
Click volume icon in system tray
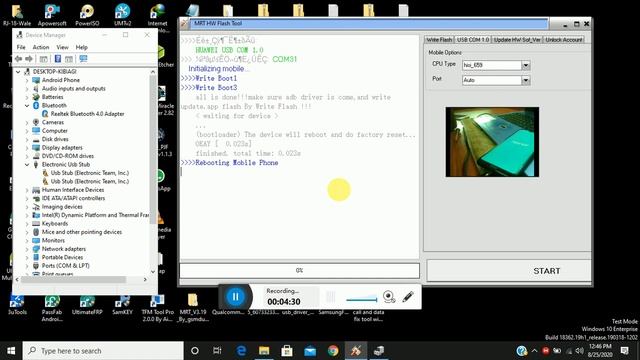tap(579, 351)
